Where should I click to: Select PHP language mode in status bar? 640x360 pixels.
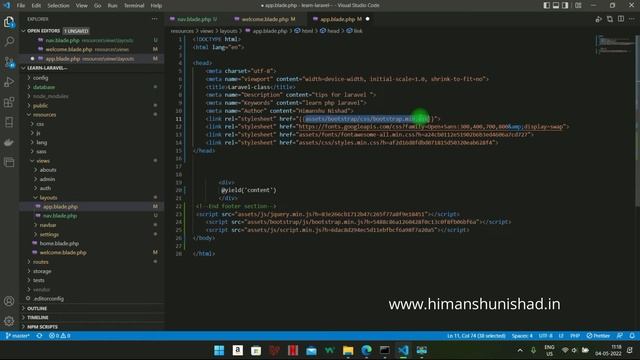click(x=575, y=336)
